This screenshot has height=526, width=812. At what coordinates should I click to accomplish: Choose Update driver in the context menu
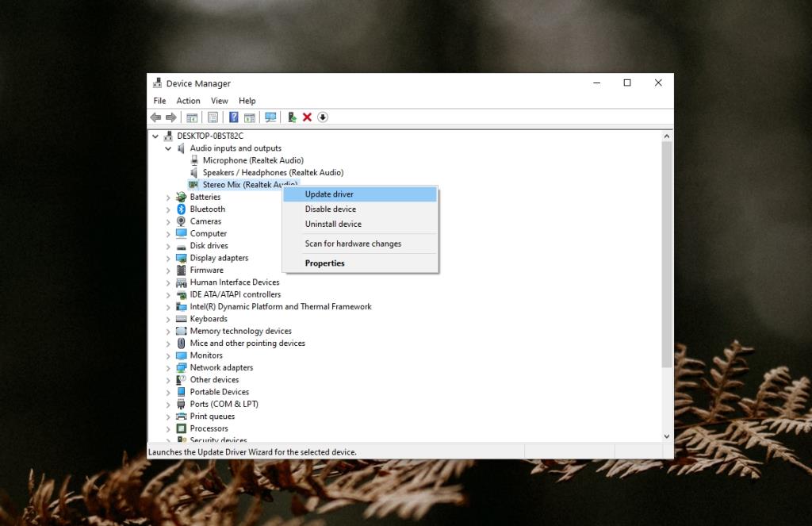tap(329, 194)
